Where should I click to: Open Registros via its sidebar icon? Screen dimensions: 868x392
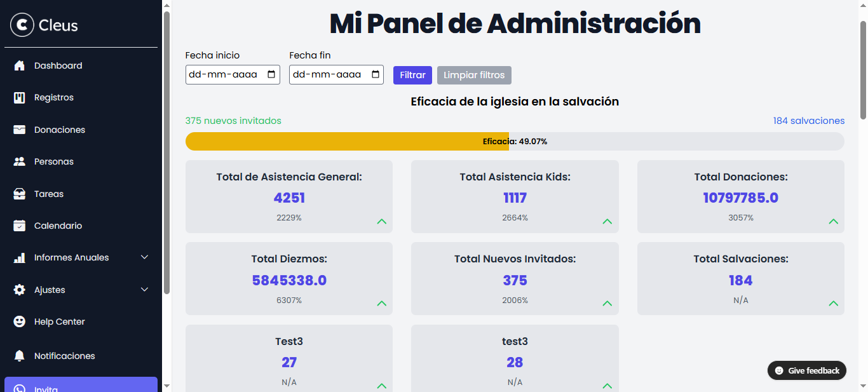[20, 97]
